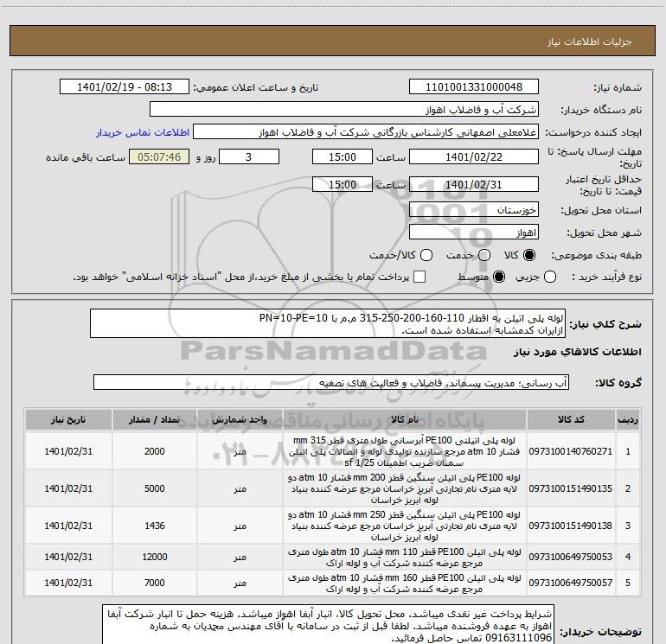Select the کالا radio button
This screenshot has height=644, width=666.
tap(529, 255)
